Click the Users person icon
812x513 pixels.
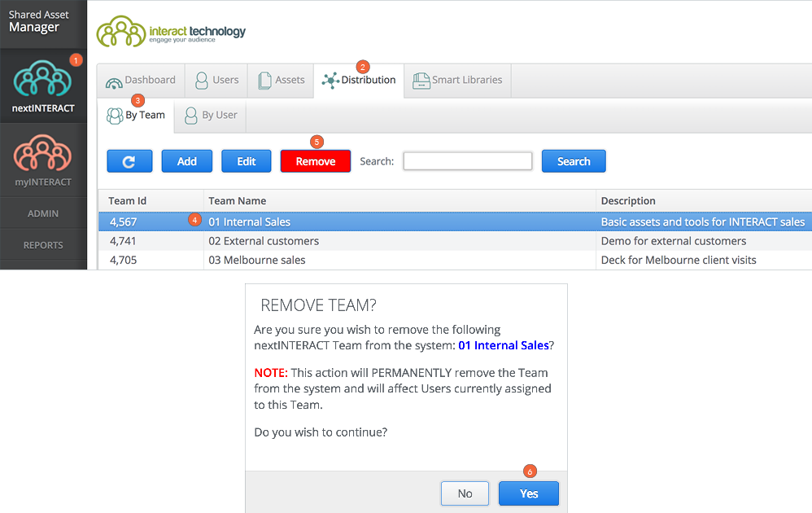(x=202, y=81)
